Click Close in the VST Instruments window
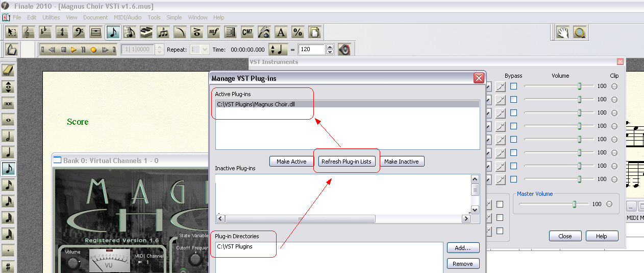The image size is (644, 273). [x=565, y=236]
